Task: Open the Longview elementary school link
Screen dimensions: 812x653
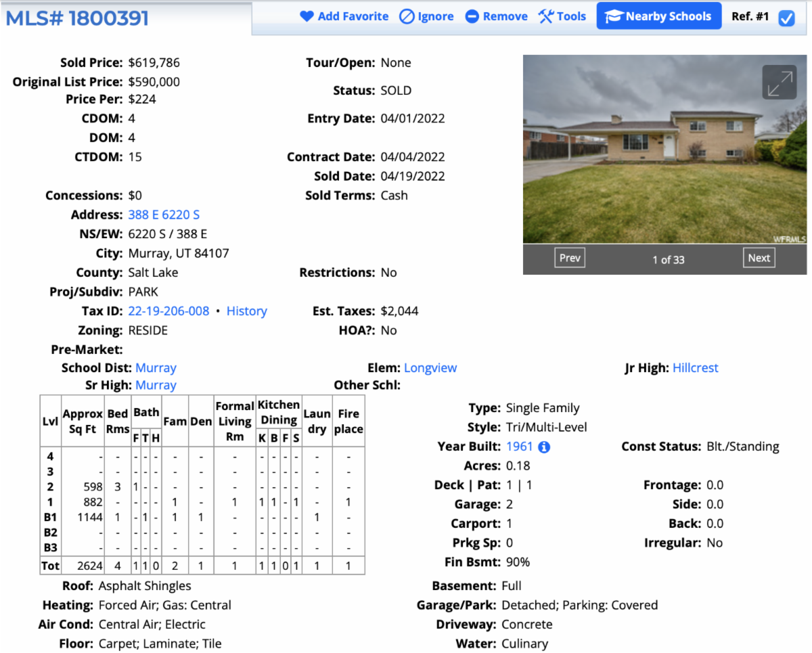Action: pos(430,367)
